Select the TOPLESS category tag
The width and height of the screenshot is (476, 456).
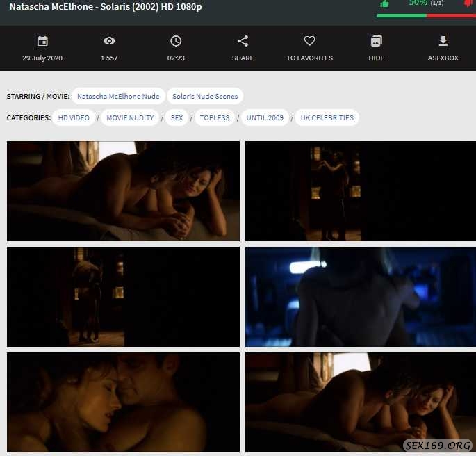point(214,118)
